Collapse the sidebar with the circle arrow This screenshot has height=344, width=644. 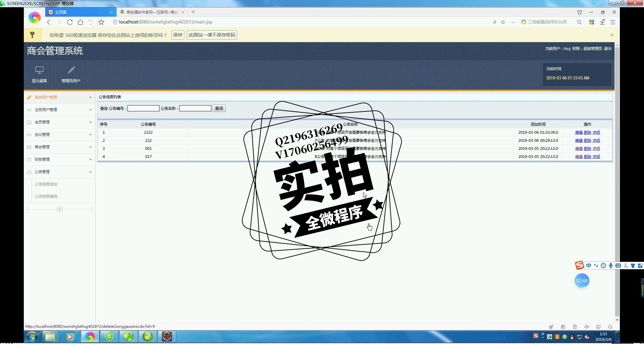(60, 209)
